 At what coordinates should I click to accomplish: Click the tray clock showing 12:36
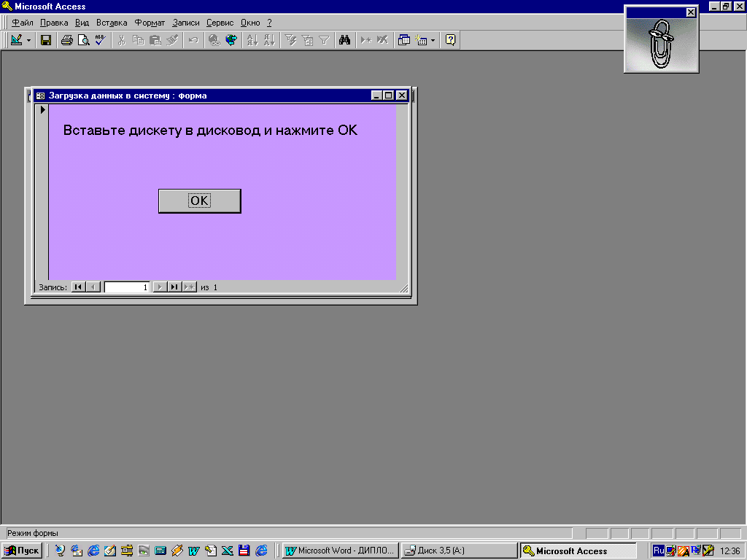[729, 551]
